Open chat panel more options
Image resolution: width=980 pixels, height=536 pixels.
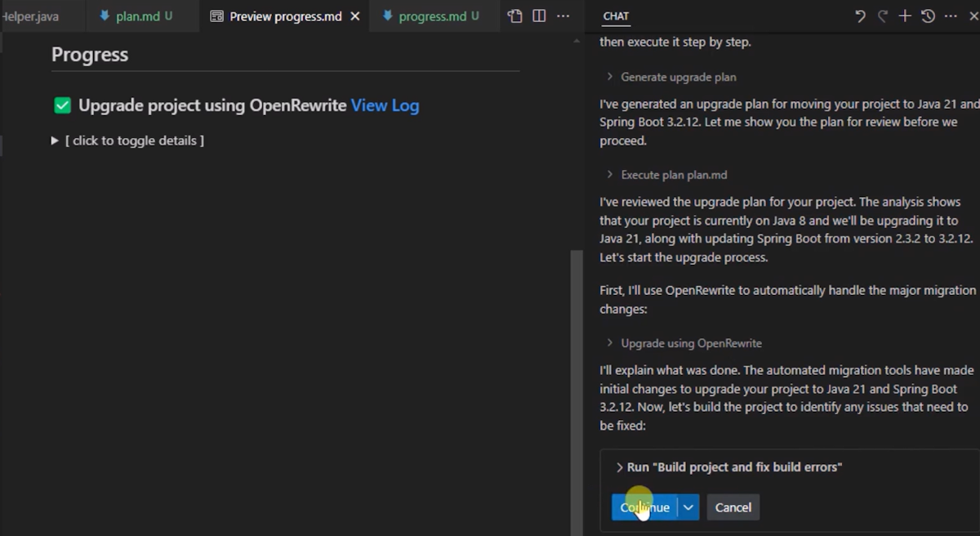[x=951, y=16]
